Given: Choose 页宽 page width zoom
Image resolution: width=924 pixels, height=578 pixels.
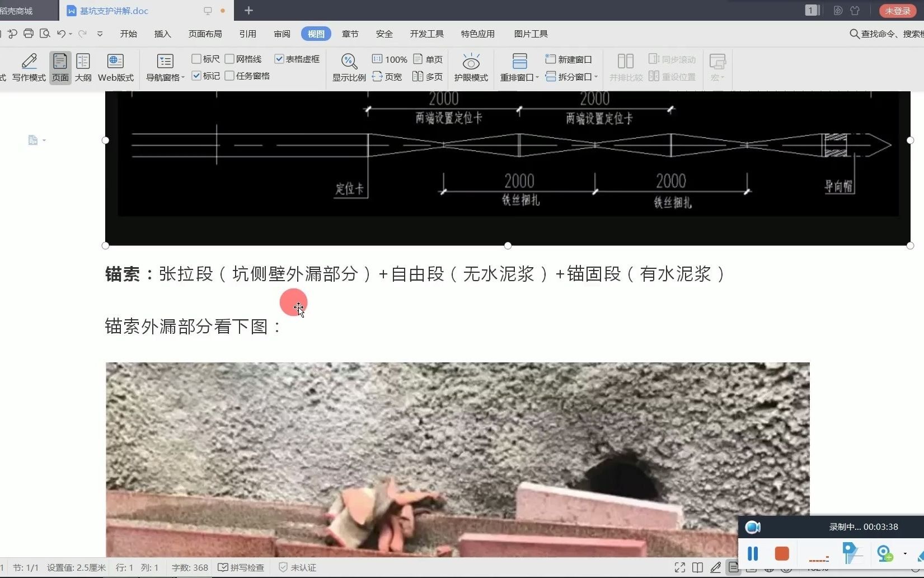Looking at the screenshot, I should point(387,77).
